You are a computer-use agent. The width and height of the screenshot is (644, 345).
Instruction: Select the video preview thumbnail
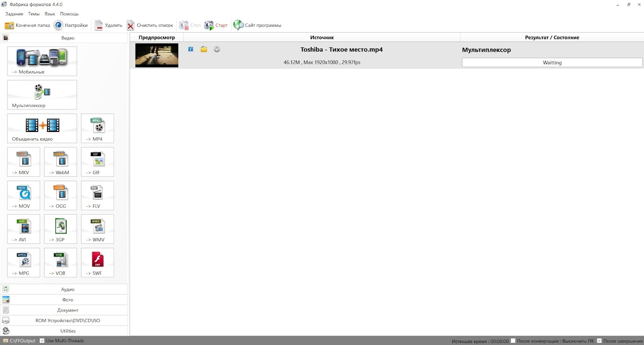(x=157, y=55)
